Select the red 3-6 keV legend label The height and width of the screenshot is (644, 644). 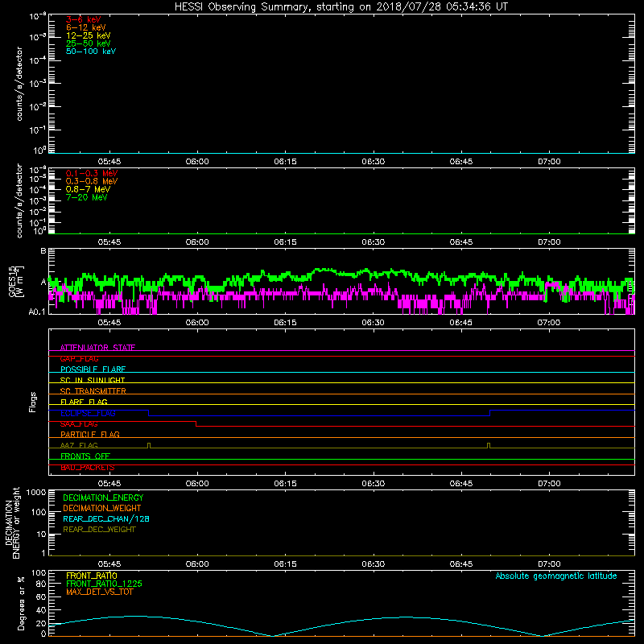point(84,19)
